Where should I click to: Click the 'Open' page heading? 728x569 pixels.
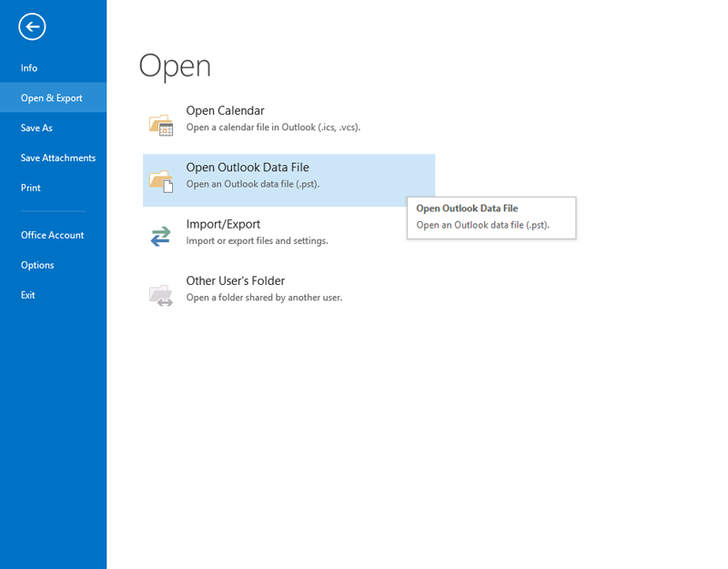(175, 66)
